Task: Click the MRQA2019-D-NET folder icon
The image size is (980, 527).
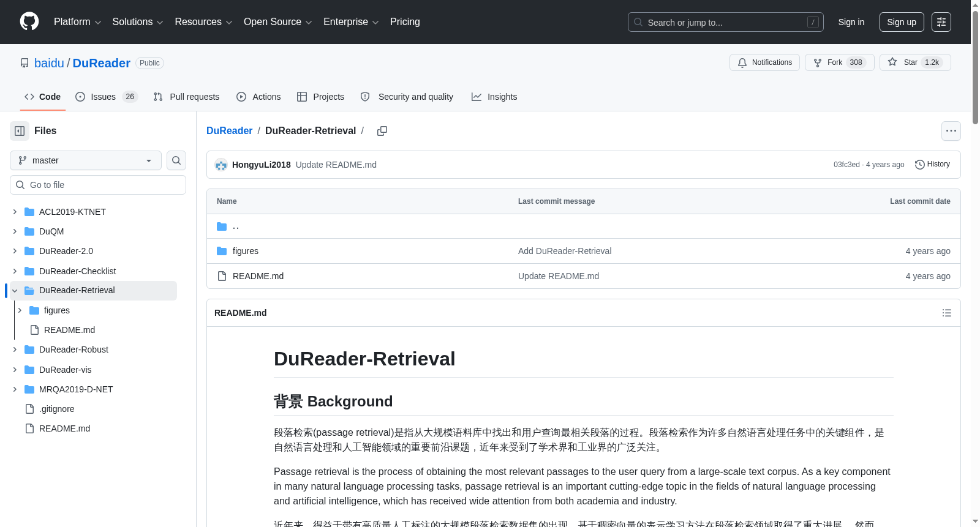Action: 29,389
